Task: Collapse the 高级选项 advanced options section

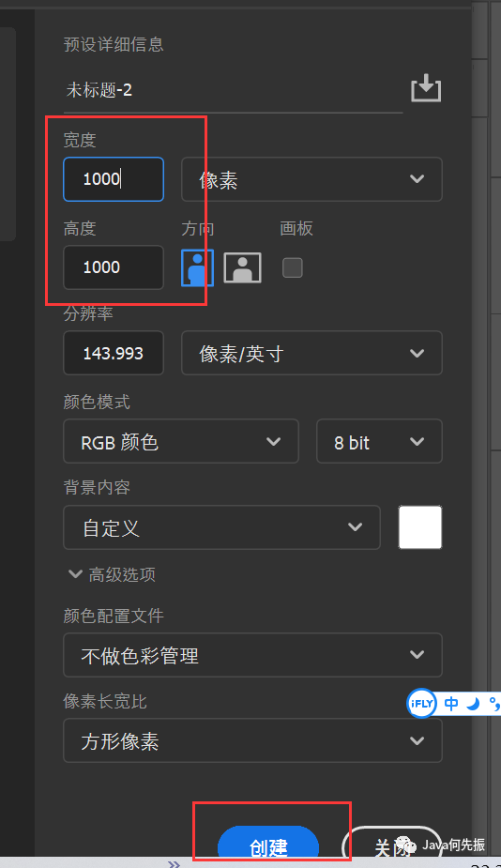Action: [x=112, y=574]
